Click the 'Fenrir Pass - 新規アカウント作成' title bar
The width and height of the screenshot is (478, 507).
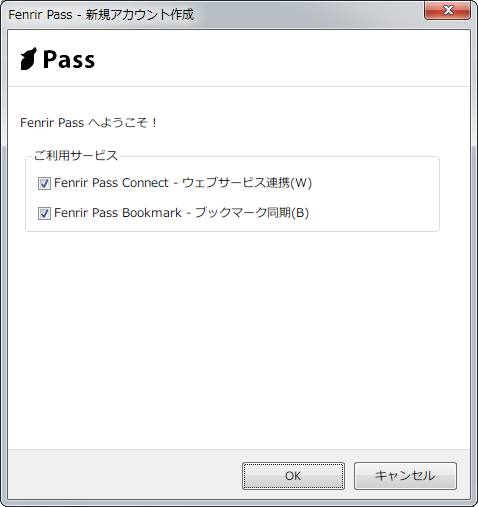coord(101,15)
